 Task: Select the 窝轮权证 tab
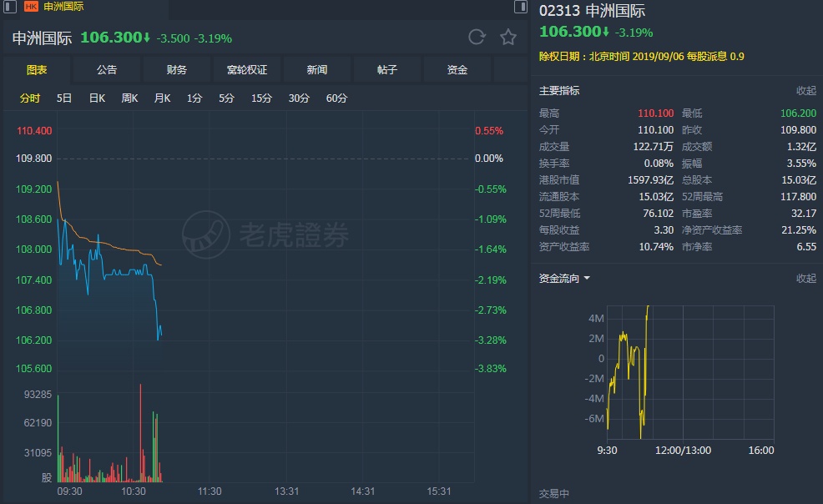(247, 70)
